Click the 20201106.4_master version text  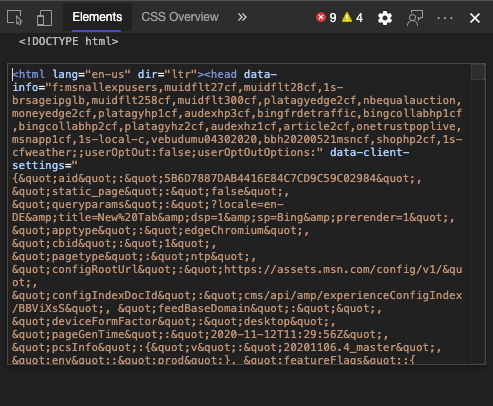[x=339, y=347]
